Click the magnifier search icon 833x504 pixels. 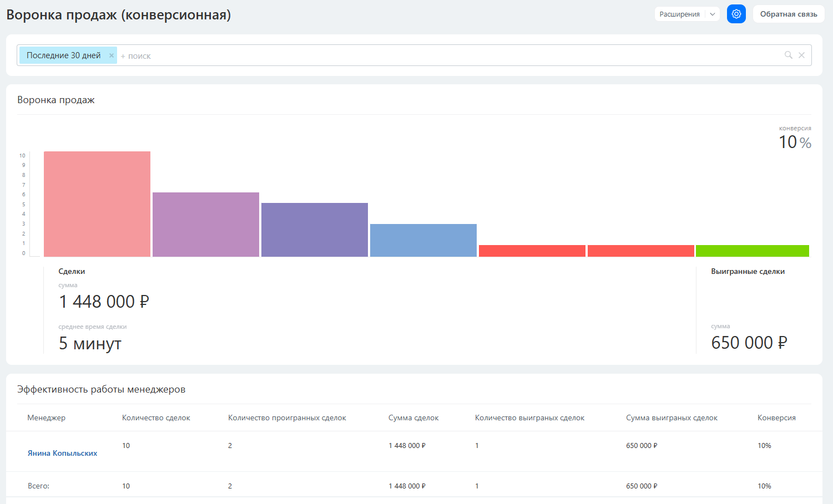(x=788, y=55)
